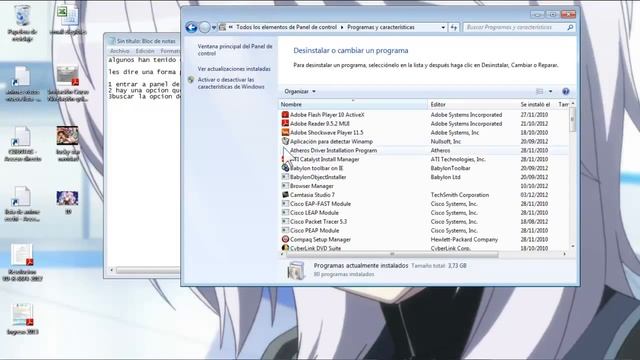Click 'Hewlett-Packard Company' editor cell
Image resolution: width=640 pixels, height=360 pixels.
(464, 240)
